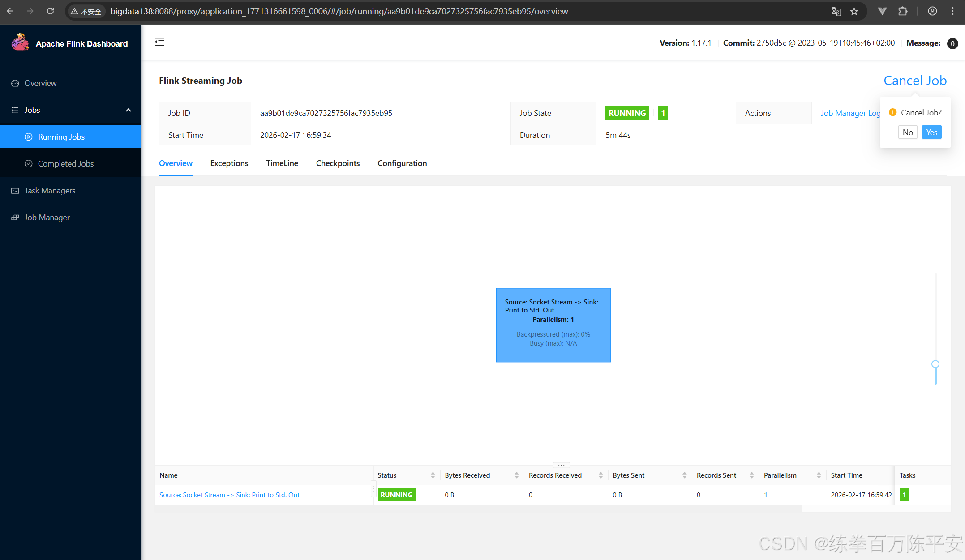
Task: Click the browser back arrow
Action: click(10, 11)
